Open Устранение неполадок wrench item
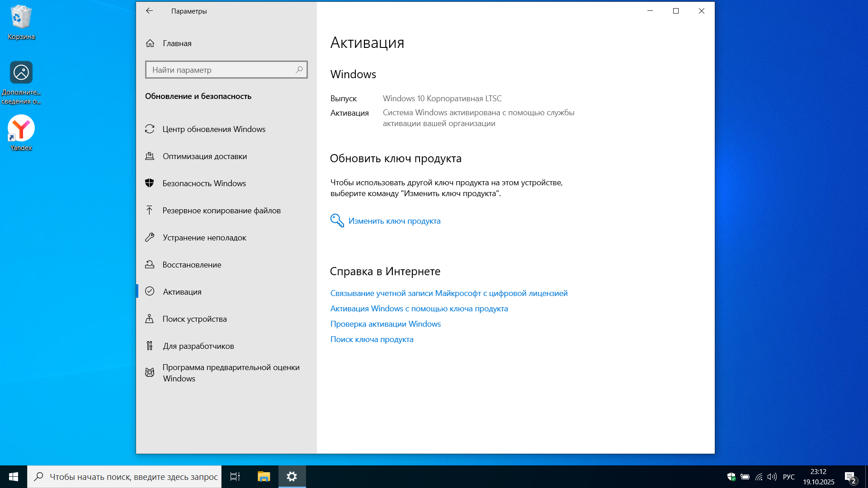 pos(204,238)
